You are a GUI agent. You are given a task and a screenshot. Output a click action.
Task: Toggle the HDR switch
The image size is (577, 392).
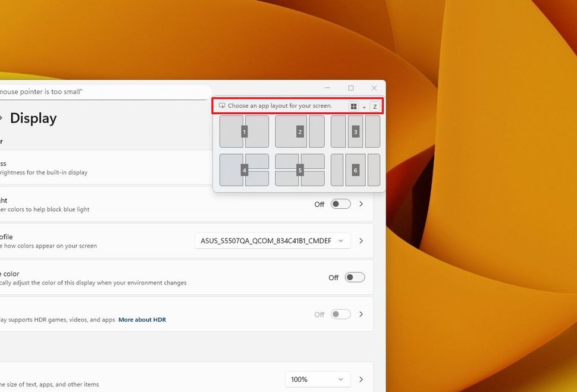[x=340, y=314]
